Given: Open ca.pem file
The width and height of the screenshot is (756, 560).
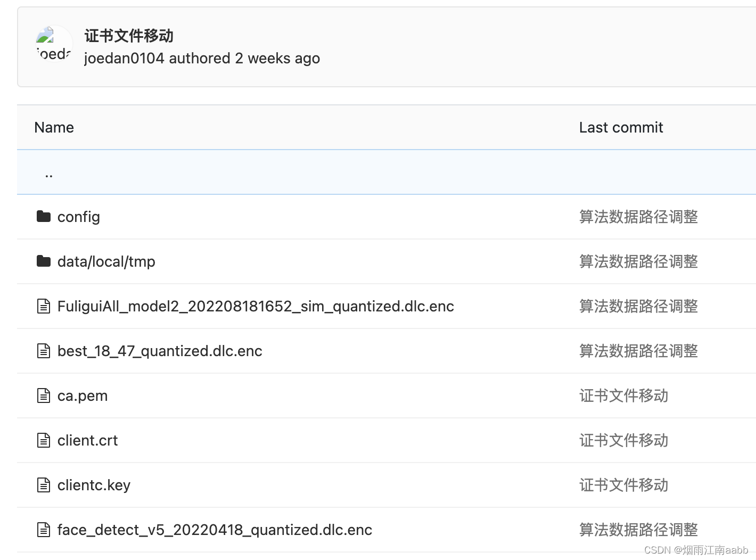Looking at the screenshot, I should 83,395.
